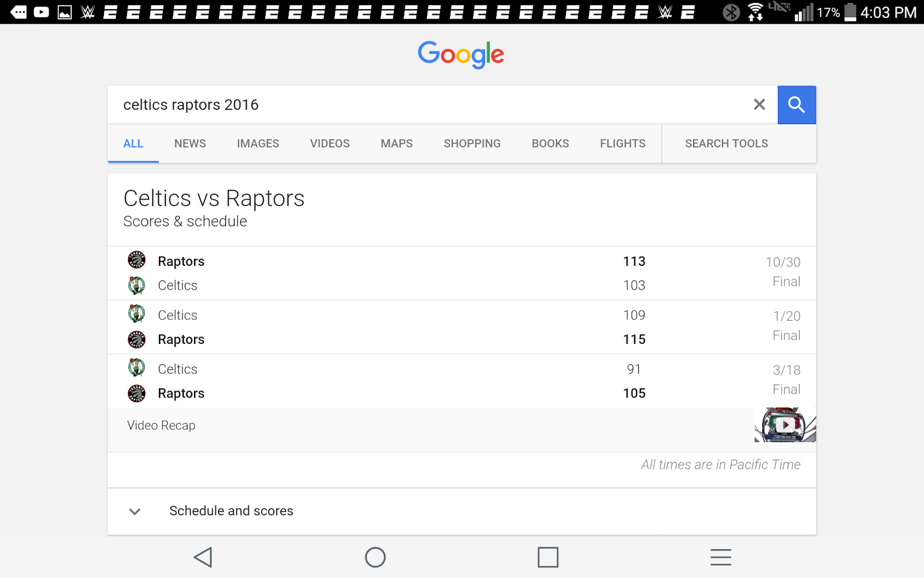Viewport: 924px width, 578px height.
Task: Tap the Android home circle button
Action: [375, 557]
